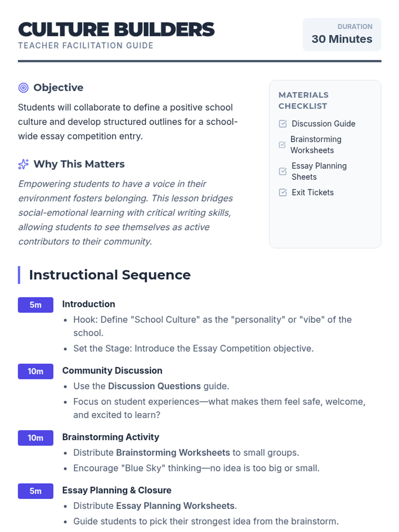This screenshot has width=399, height=532.
Task: Click the Introduction step heading
Action: click(x=88, y=304)
